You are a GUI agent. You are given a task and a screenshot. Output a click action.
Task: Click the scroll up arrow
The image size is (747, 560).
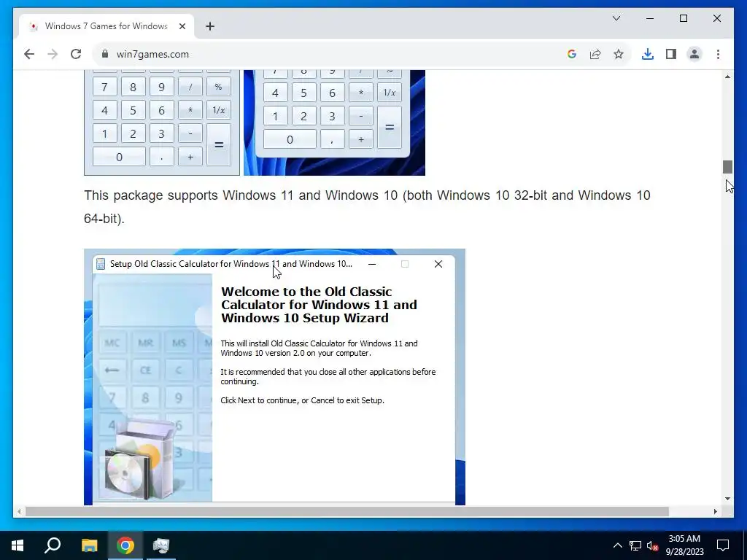pyautogui.click(x=727, y=77)
